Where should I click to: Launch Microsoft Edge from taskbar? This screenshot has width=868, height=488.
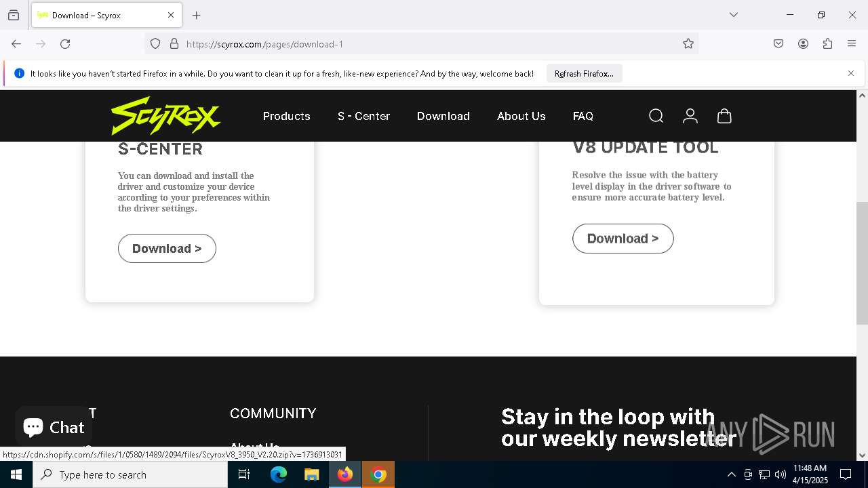[x=279, y=474]
